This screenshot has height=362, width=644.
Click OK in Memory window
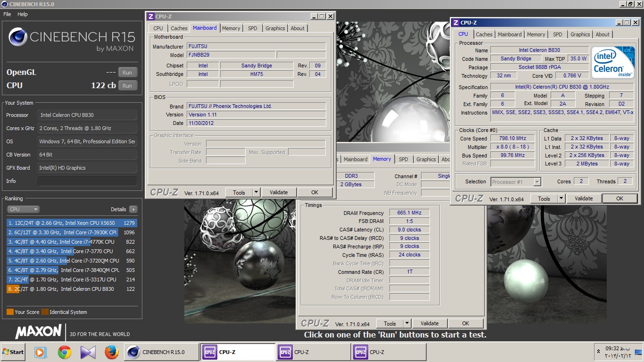[x=466, y=324]
